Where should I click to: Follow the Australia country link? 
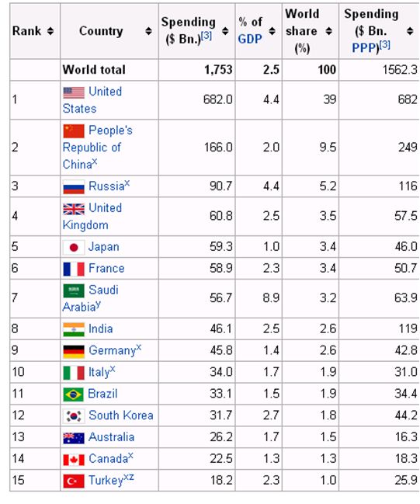112,437
